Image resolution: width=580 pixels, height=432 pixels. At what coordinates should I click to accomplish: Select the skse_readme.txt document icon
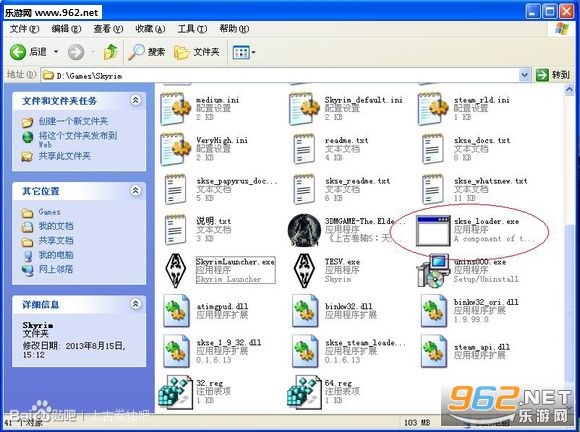304,189
